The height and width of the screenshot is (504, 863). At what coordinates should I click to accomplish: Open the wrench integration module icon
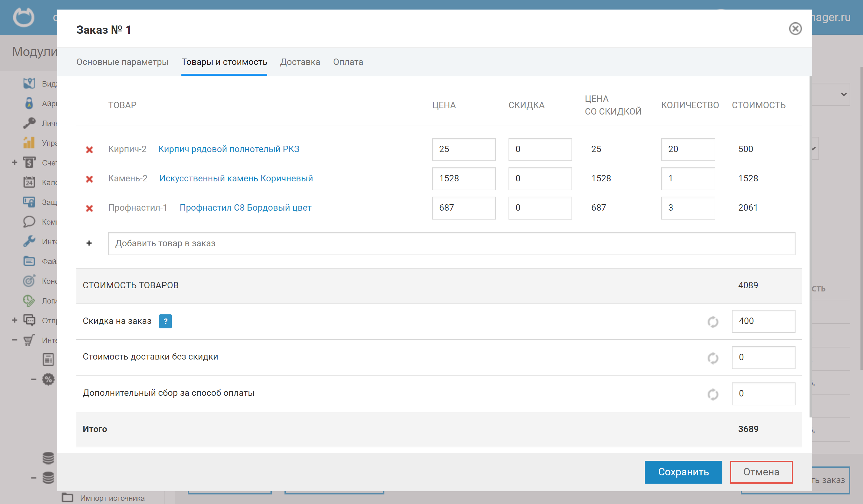(29, 241)
